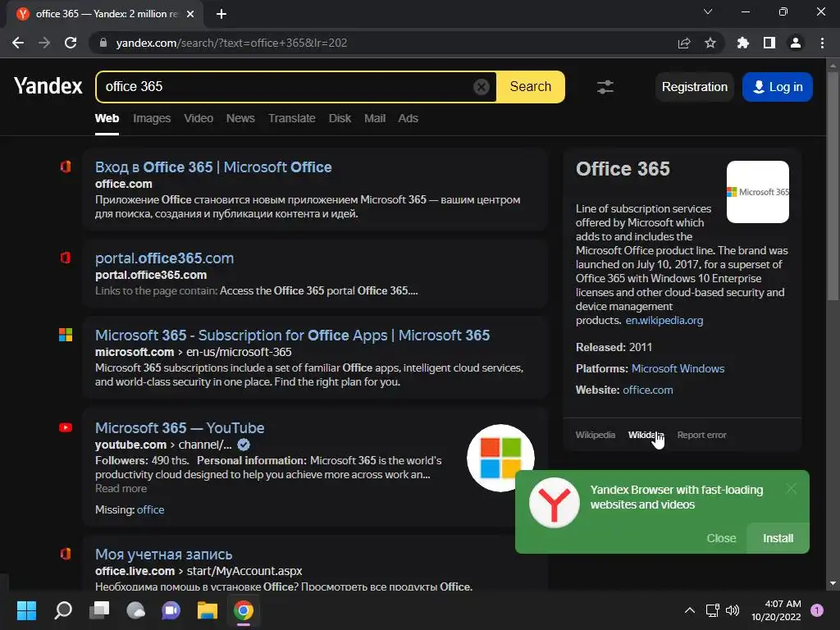The image size is (840, 630).
Task: Click the Microsoft Windows platform link
Action: click(678, 368)
